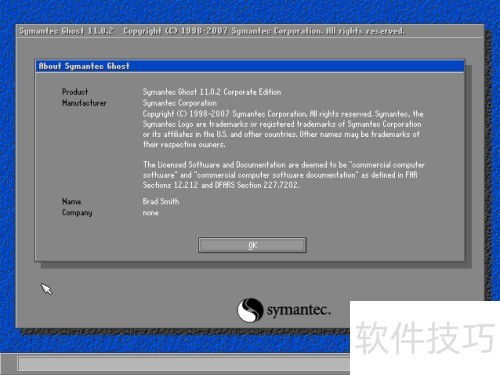Click the symantec wordmark text
This screenshot has height=375, width=500.
tap(299, 310)
